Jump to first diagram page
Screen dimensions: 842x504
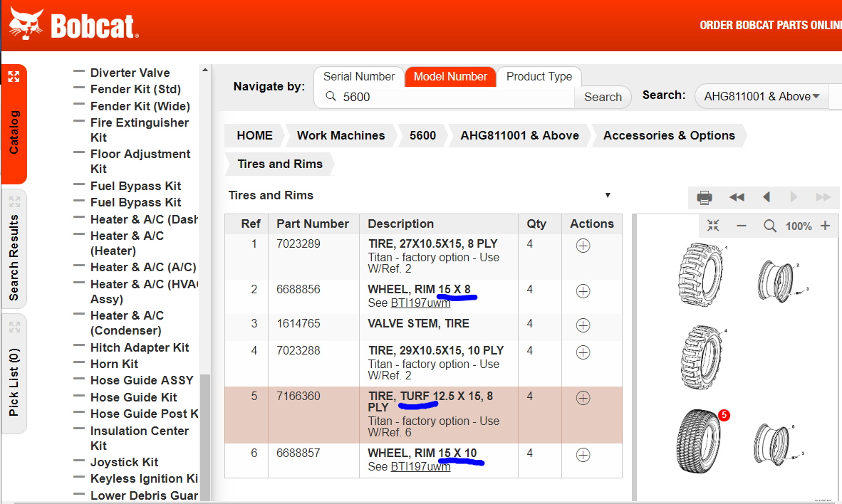point(737,197)
